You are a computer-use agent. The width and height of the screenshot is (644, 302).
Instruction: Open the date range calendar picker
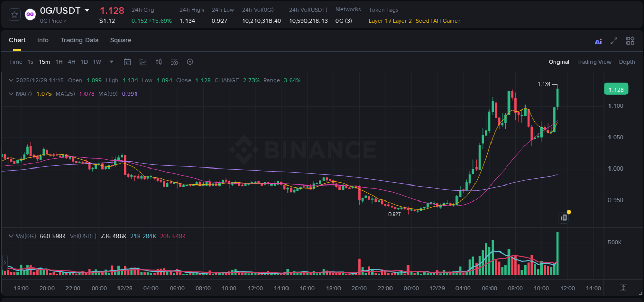click(x=127, y=62)
